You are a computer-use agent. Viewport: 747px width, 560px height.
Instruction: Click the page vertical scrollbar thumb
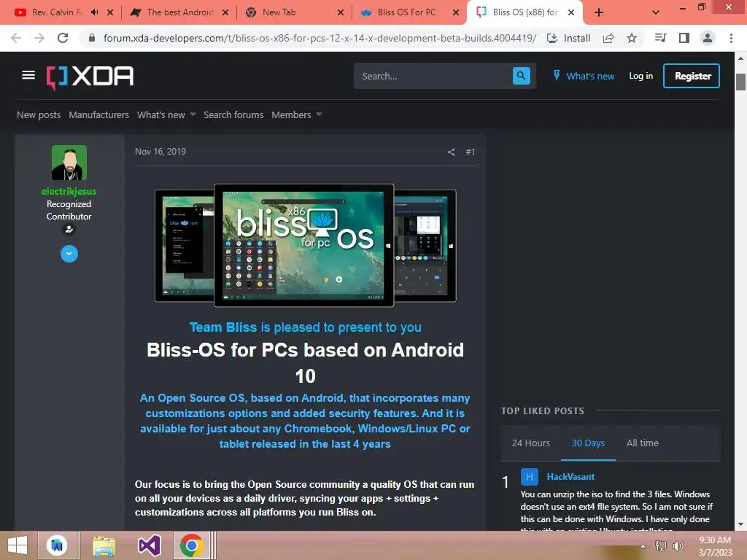coord(740,82)
